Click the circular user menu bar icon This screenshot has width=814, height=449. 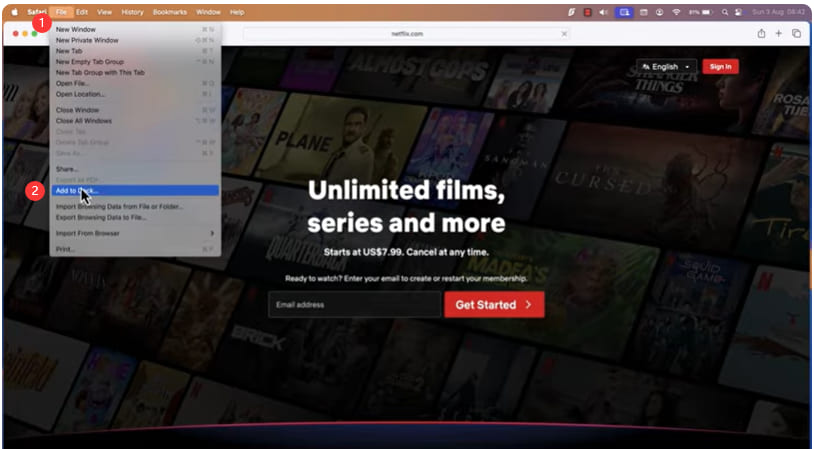659,12
